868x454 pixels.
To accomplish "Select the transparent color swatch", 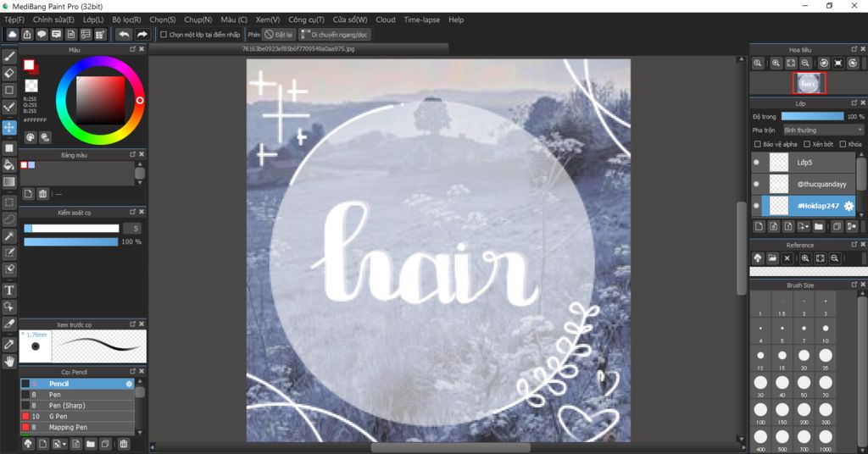I will click(x=31, y=86).
